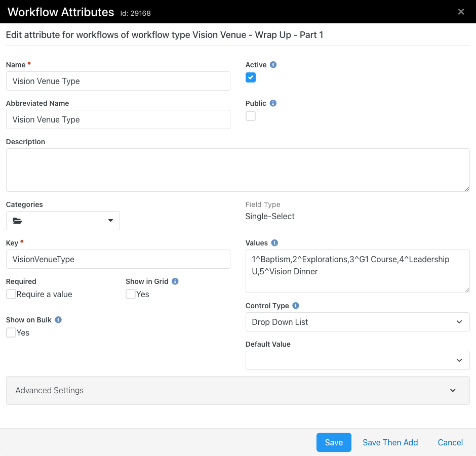Click the Values info icon

274,243
